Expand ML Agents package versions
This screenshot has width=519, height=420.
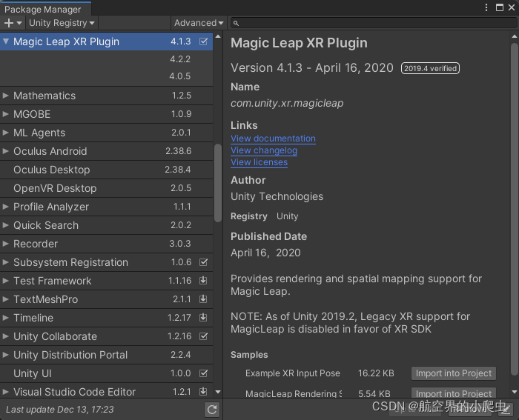click(6, 133)
